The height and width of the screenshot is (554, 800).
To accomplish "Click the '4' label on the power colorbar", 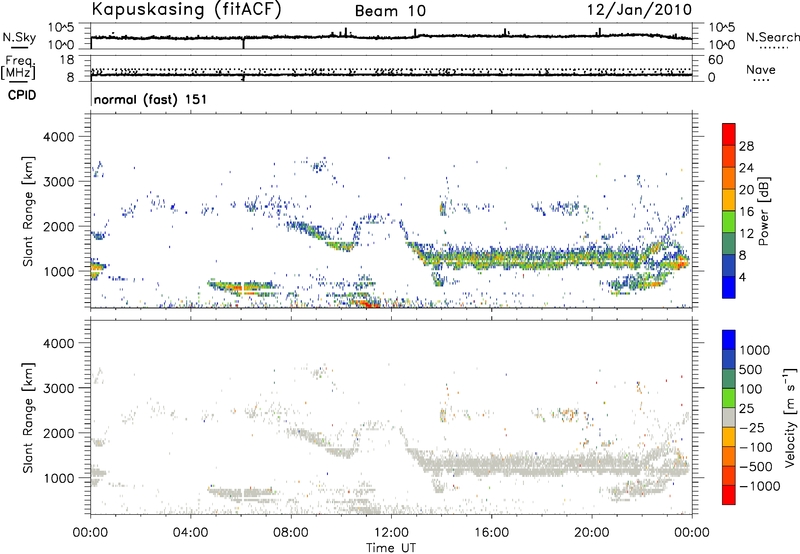I will click(742, 277).
